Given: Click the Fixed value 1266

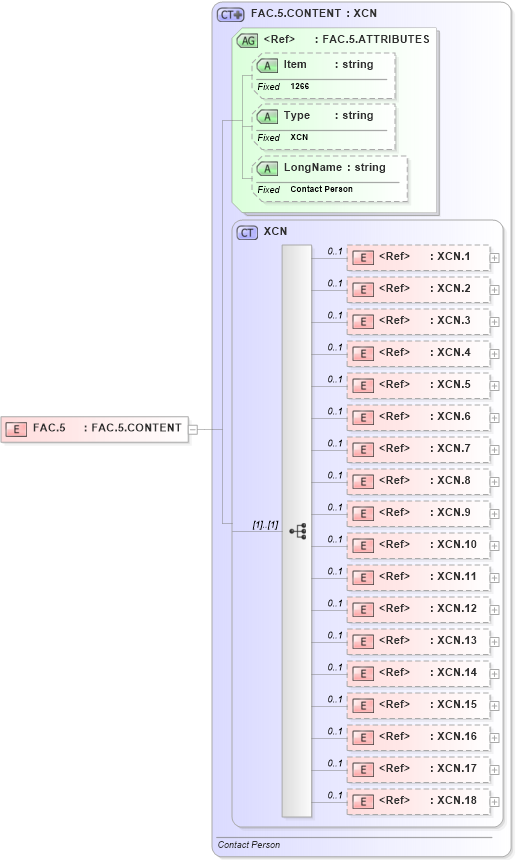Looking at the screenshot, I should 299,86.
